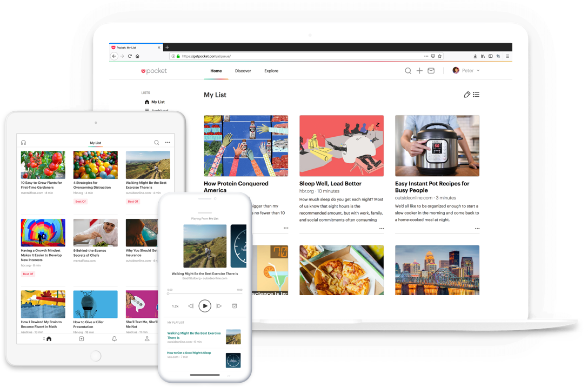Bookmark this page with the star icon
This screenshot has height=387, width=588.
pyautogui.click(x=440, y=56)
